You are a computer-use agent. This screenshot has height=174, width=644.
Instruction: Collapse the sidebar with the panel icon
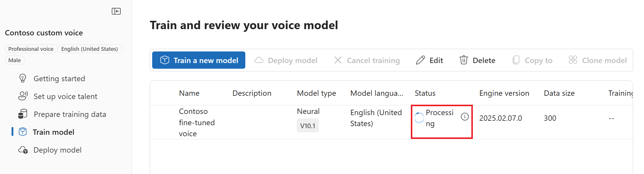pyautogui.click(x=116, y=11)
